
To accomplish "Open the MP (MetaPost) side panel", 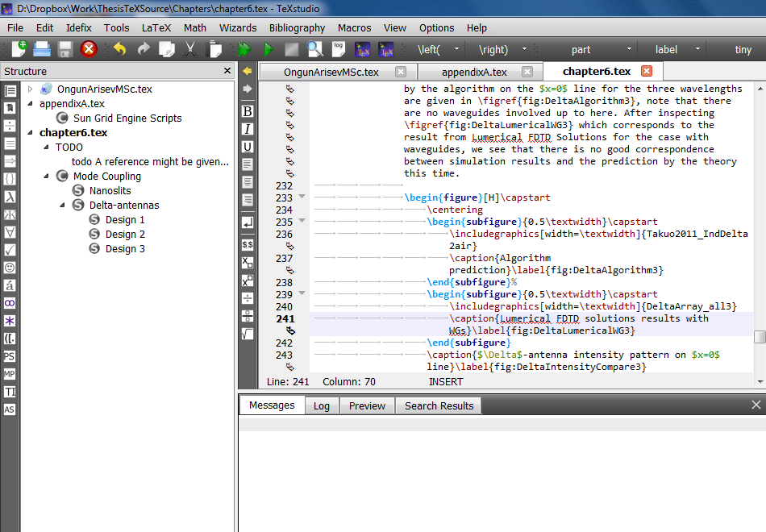I will [10, 374].
